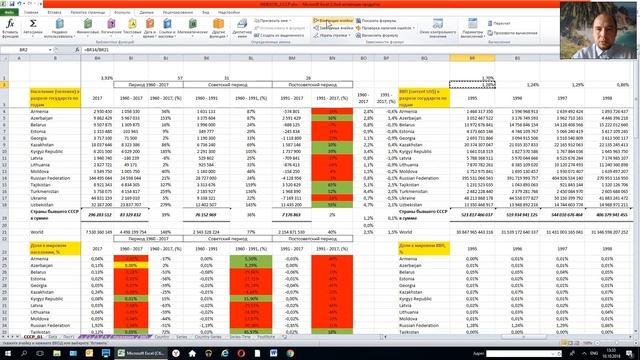This screenshot has width=640, height=360.
Task: Select the CCCP_01 sheet tab
Action: [x=33, y=337]
